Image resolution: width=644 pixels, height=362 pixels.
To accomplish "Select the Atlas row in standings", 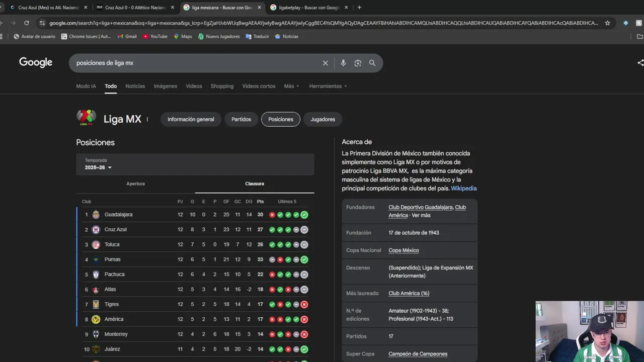I will pyautogui.click(x=195, y=290).
